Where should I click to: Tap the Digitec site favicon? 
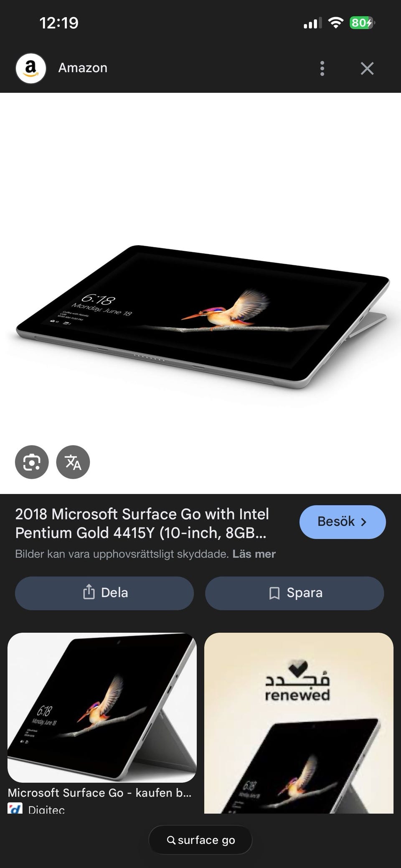[x=15, y=809]
